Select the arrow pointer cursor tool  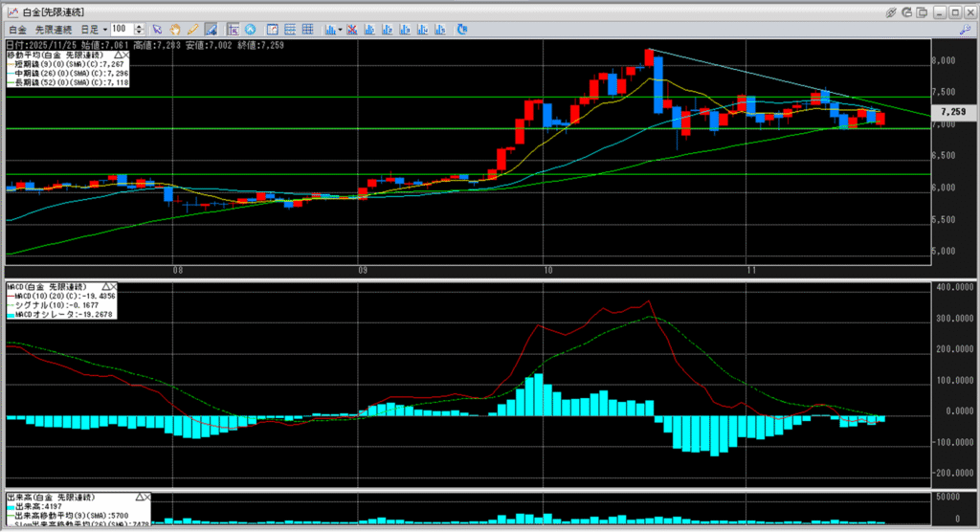point(157,30)
